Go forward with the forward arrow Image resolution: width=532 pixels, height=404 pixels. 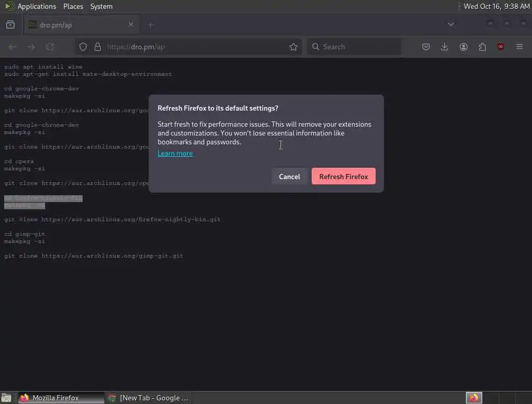point(31,47)
